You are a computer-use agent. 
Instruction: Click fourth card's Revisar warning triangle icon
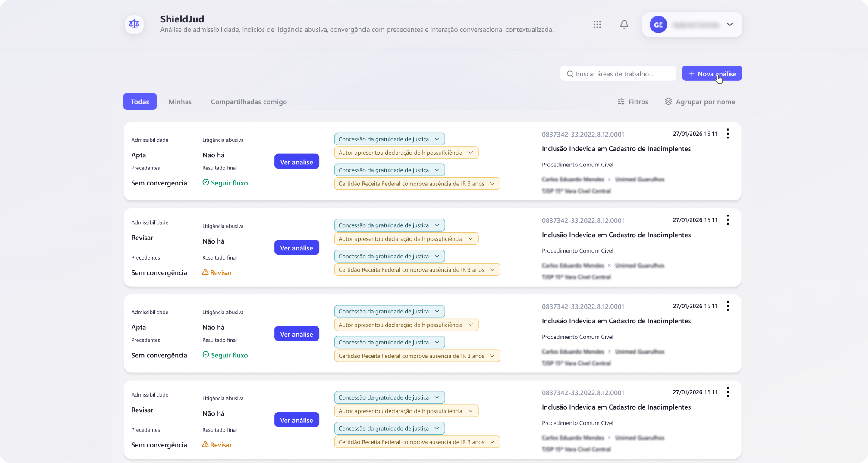click(205, 444)
